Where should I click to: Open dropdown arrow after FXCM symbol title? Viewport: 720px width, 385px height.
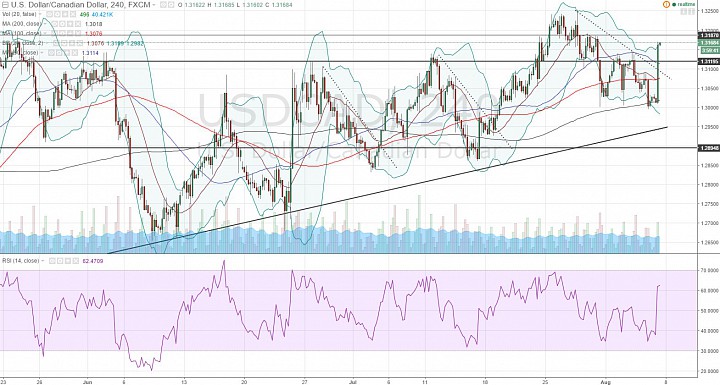pyautogui.click(x=154, y=5)
